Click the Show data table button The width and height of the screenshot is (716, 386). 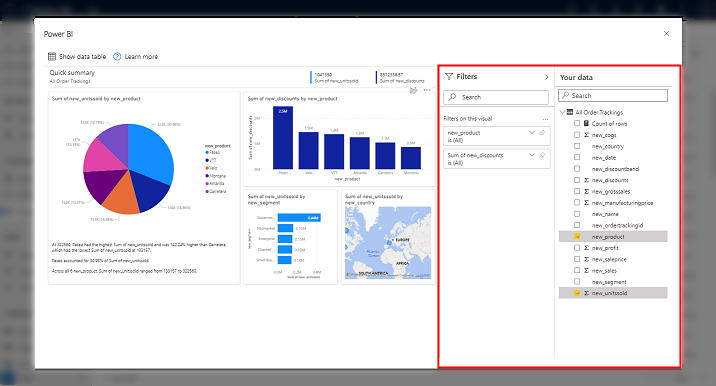[x=77, y=57]
